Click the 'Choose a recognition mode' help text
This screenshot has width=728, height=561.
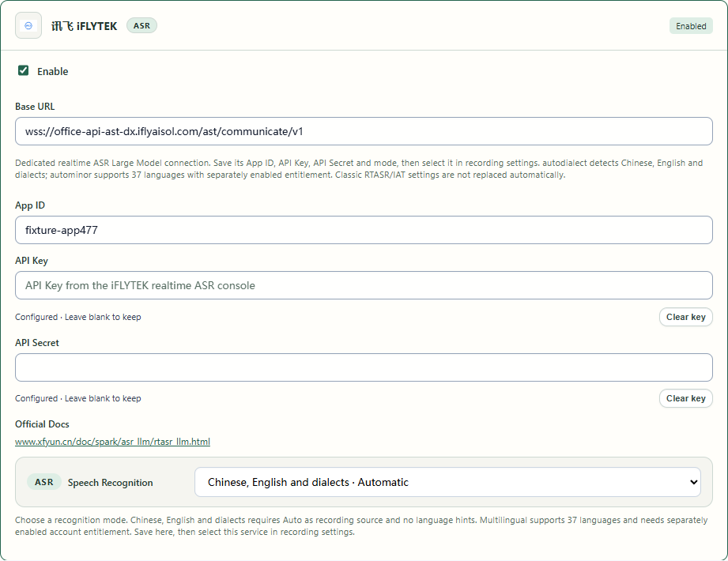[x=361, y=525]
